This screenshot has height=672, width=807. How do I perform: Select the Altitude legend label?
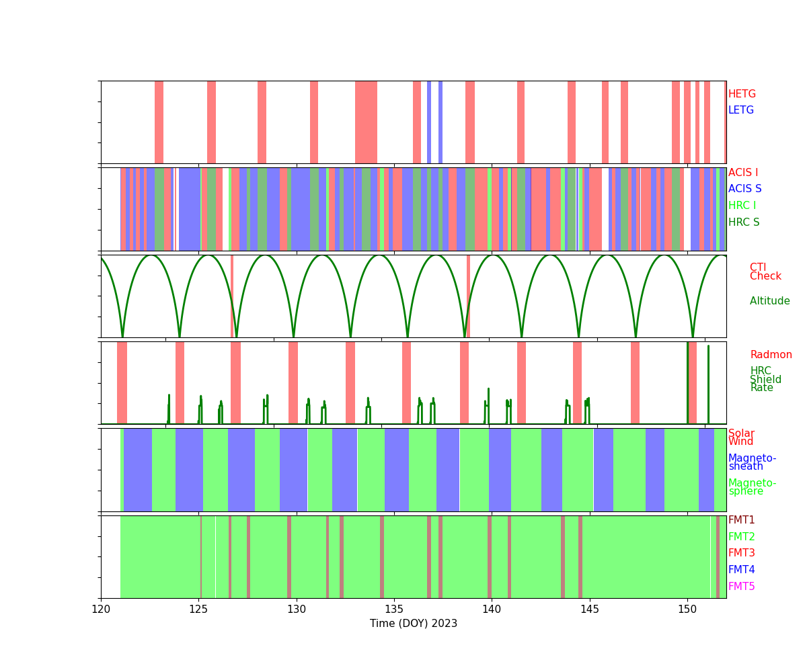coord(769,302)
